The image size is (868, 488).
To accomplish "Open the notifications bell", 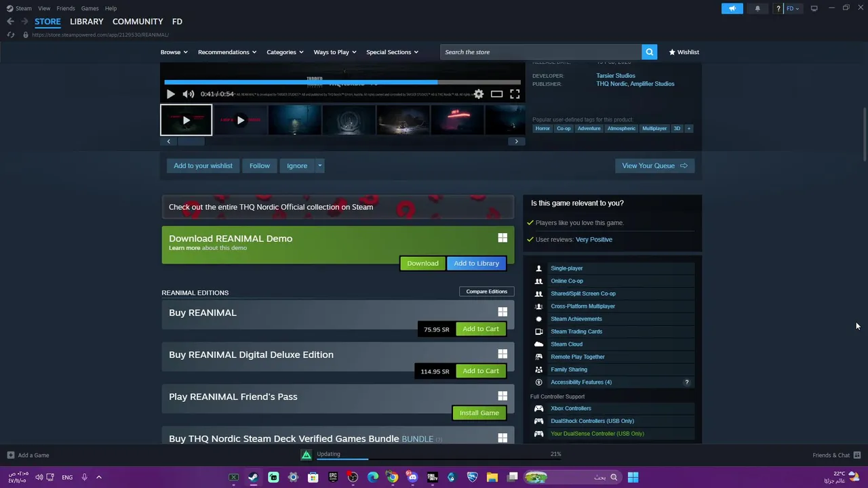I will (x=757, y=8).
